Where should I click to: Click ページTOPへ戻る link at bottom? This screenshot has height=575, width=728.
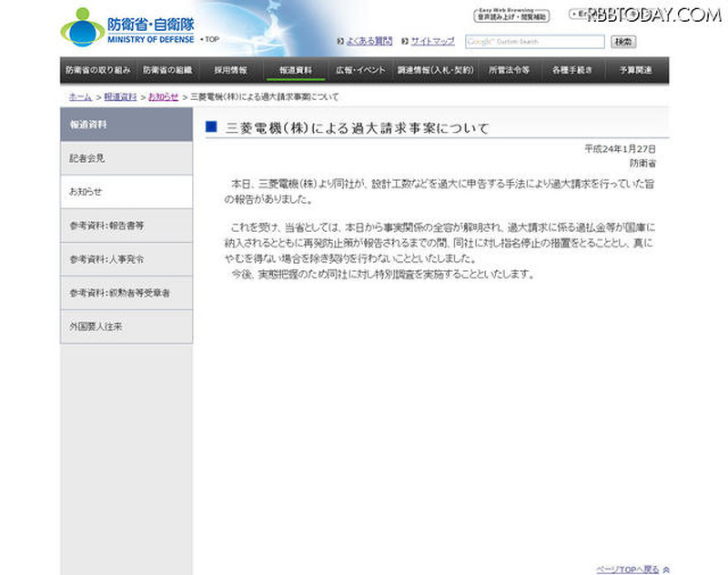pos(627,570)
